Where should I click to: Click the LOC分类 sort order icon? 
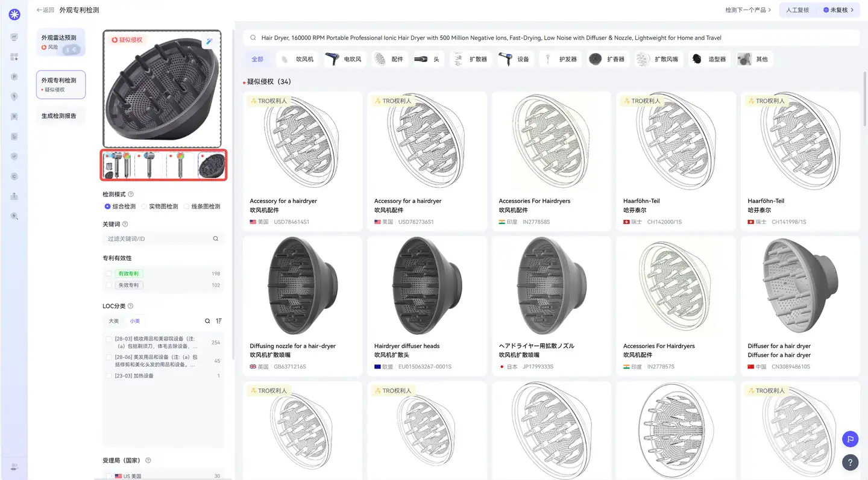(x=219, y=321)
